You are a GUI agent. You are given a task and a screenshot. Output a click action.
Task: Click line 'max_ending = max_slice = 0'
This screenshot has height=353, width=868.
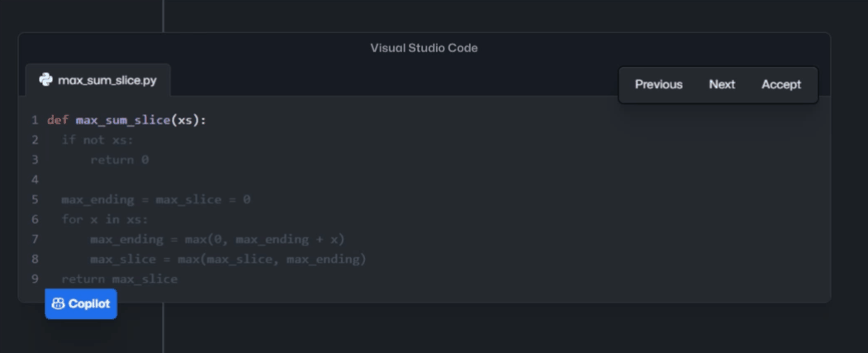(156, 199)
